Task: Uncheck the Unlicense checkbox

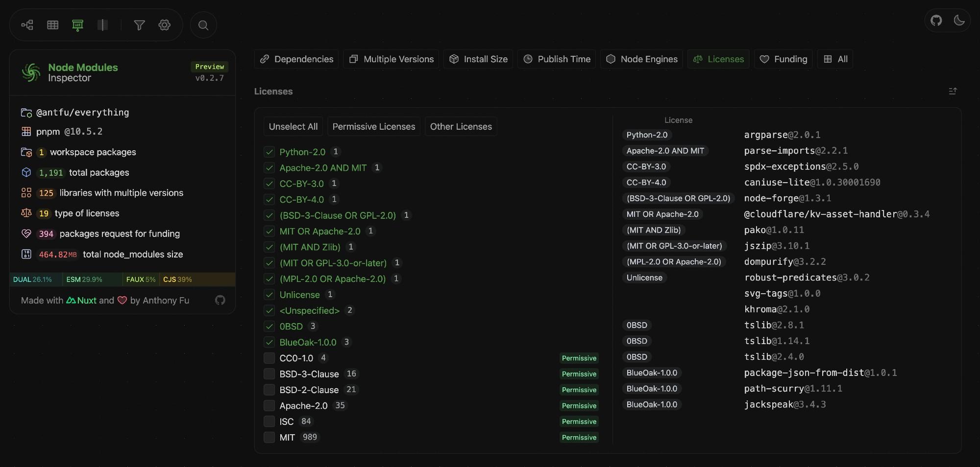Action: pyautogui.click(x=269, y=295)
